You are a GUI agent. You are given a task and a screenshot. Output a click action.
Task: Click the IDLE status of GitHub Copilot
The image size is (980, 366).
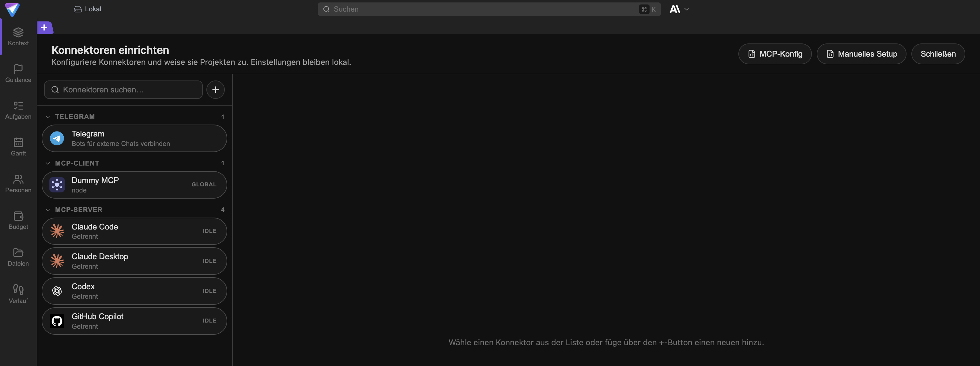pos(209,321)
